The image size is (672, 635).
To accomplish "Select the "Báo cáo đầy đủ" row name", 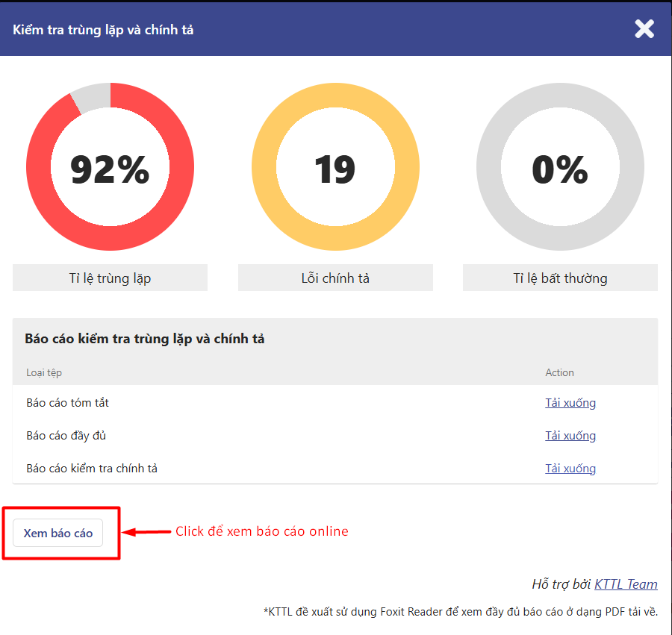I will [x=60, y=436].
